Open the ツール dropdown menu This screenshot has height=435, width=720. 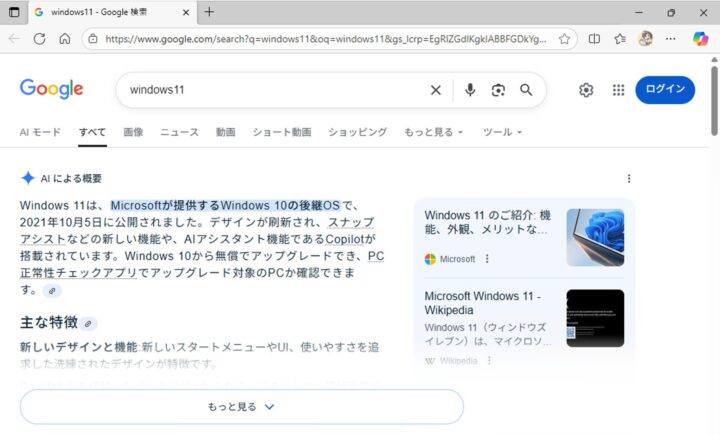502,132
